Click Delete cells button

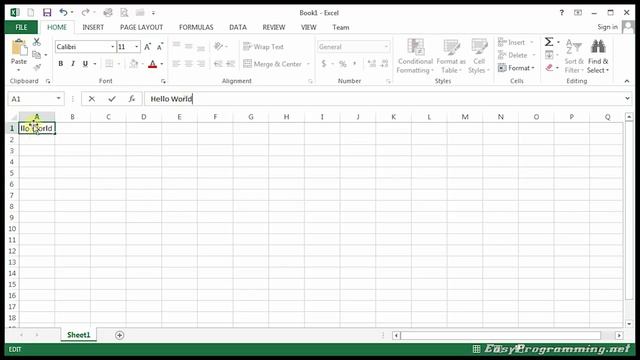click(516, 55)
